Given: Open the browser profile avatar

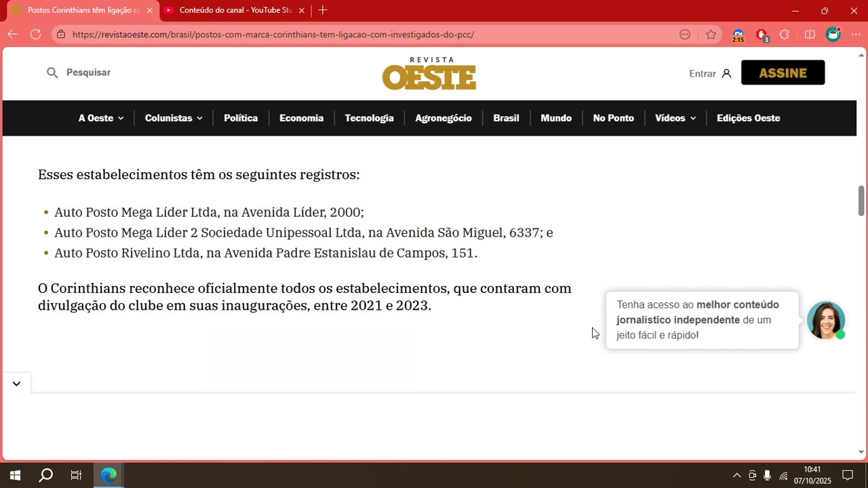Looking at the screenshot, I should click(x=833, y=35).
